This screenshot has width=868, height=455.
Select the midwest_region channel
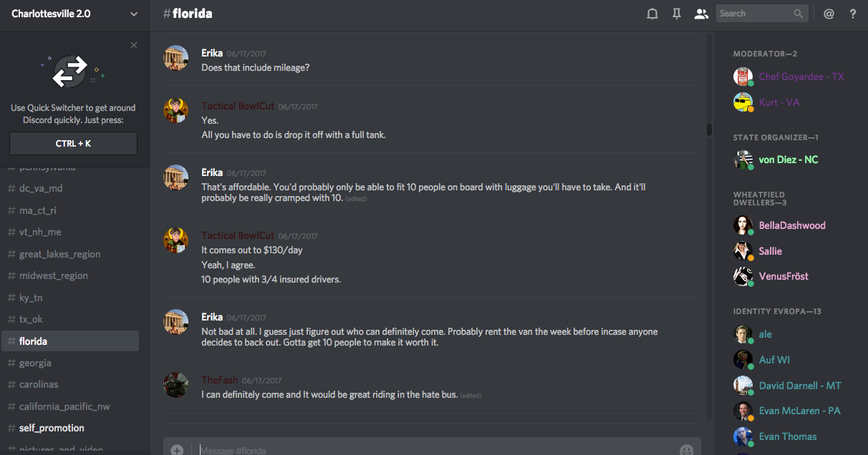(x=54, y=275)
